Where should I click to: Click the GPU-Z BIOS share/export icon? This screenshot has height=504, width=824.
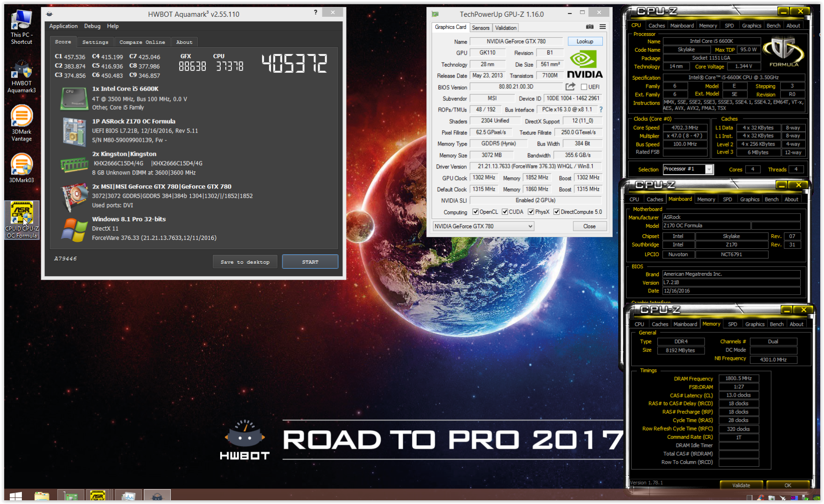coord(570,86)
